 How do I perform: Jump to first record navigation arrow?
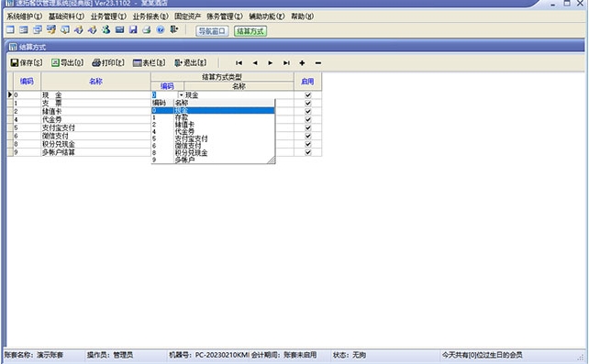pyautogui.click(x=239, y=63)
